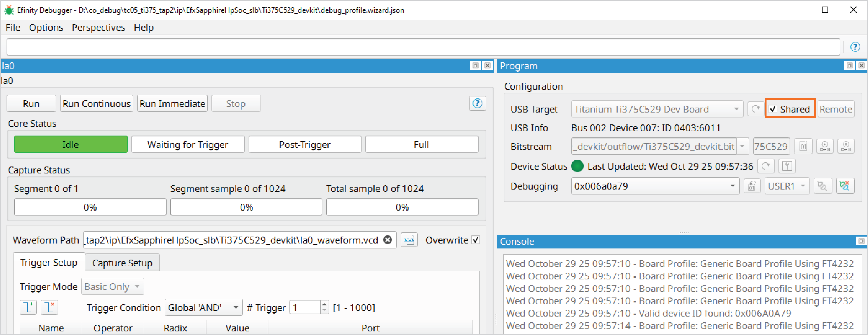Click the Waveform Path text field
This screenshot has height=335, width=868.
click(232, 240)
